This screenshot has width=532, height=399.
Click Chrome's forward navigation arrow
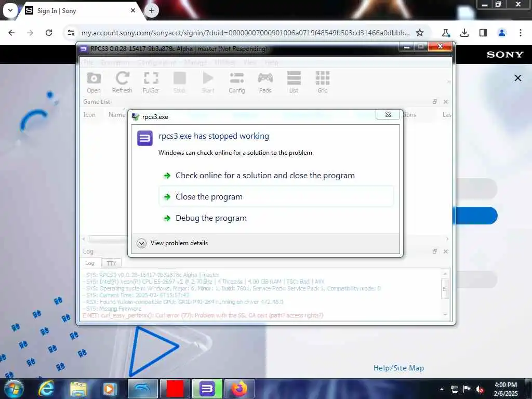click(x=30, y=33)
